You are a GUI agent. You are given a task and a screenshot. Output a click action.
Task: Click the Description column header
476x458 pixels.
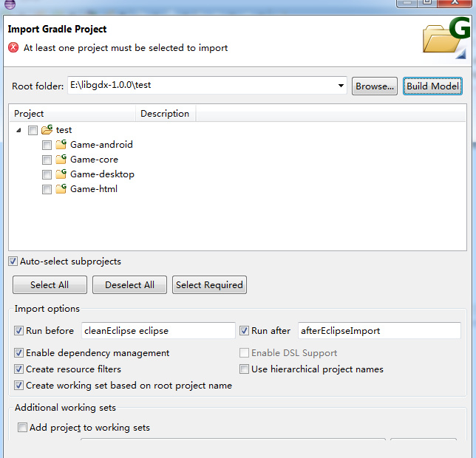[x=166, y=114]
